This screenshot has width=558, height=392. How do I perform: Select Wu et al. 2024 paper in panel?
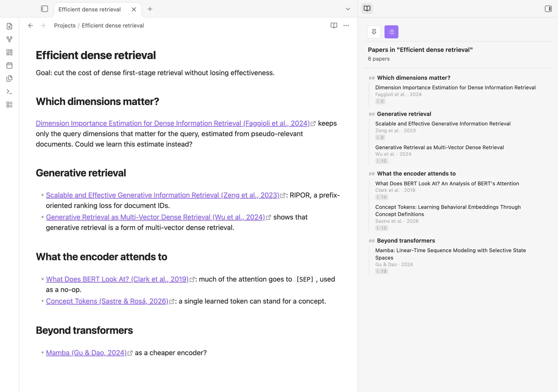pos(439,154)
